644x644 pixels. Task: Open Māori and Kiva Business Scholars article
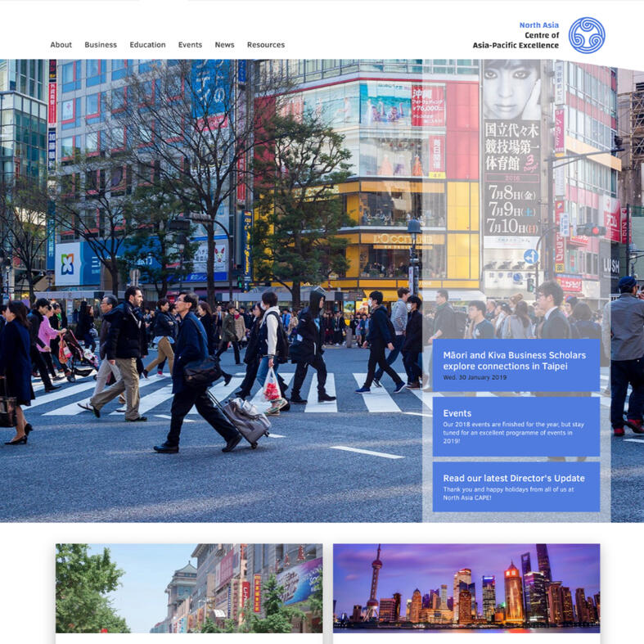point(514,360)
